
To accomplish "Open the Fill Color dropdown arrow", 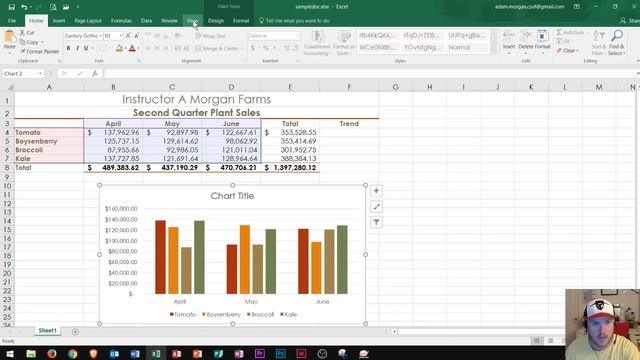I will (x=125, y=49).
